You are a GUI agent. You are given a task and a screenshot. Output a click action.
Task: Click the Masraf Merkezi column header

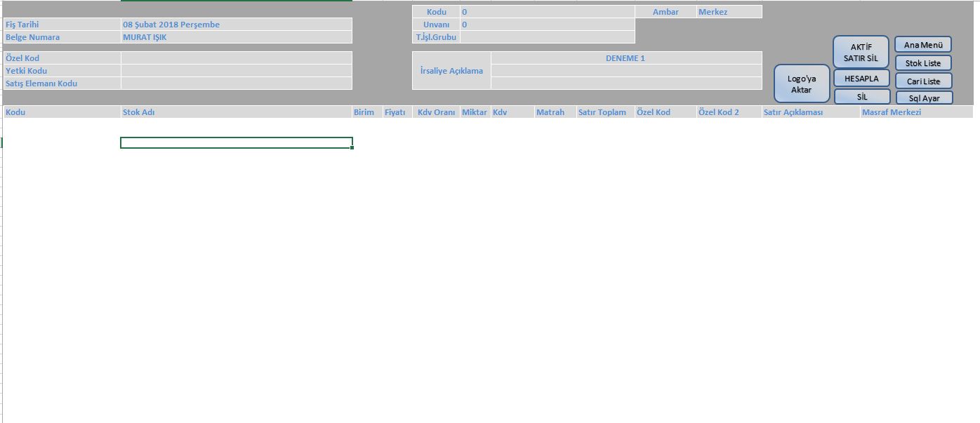pos(915,112)
